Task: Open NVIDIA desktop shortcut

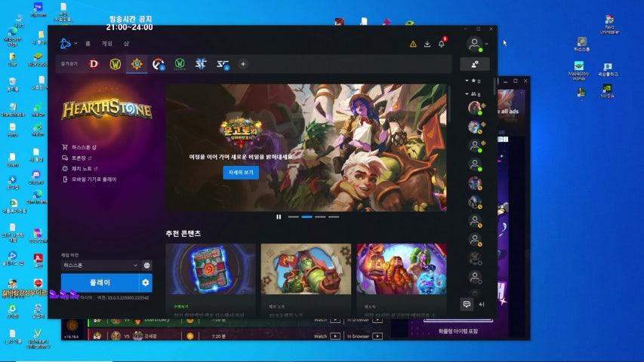Action: point(607,91)
